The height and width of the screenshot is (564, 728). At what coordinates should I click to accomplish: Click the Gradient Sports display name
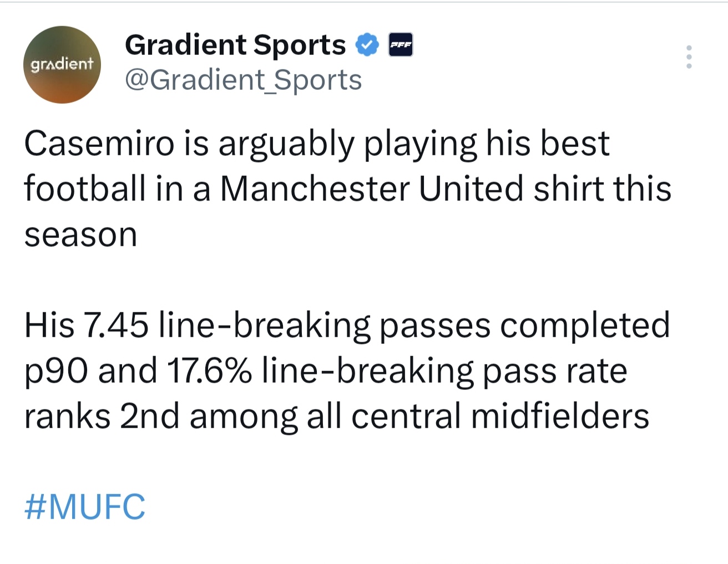[235, 45]
